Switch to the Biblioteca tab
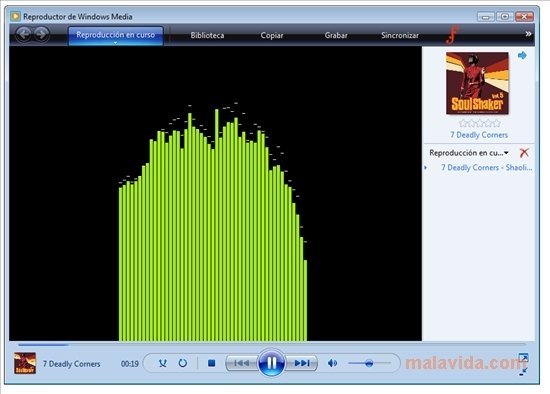This screenshot has width=550, height=394. (207, 35)
